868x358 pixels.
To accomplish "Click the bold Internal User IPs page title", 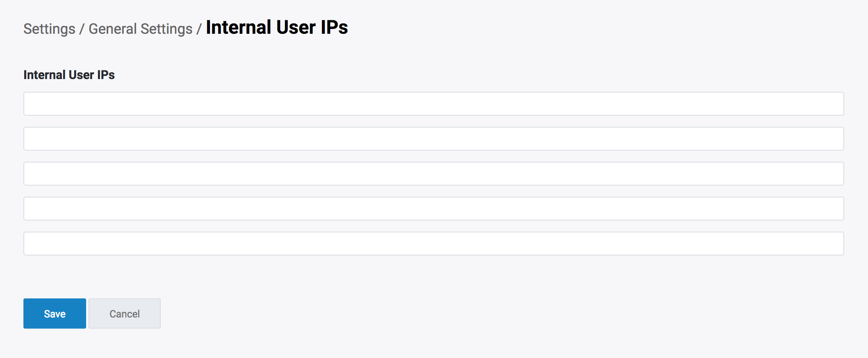I will [x=277, y=27].
